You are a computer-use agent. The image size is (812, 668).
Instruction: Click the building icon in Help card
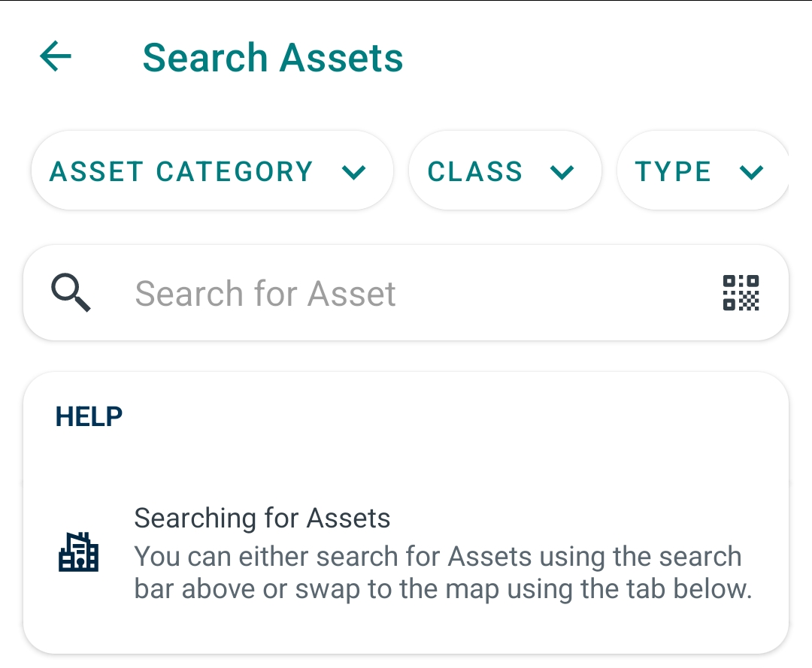pos(78,552)
